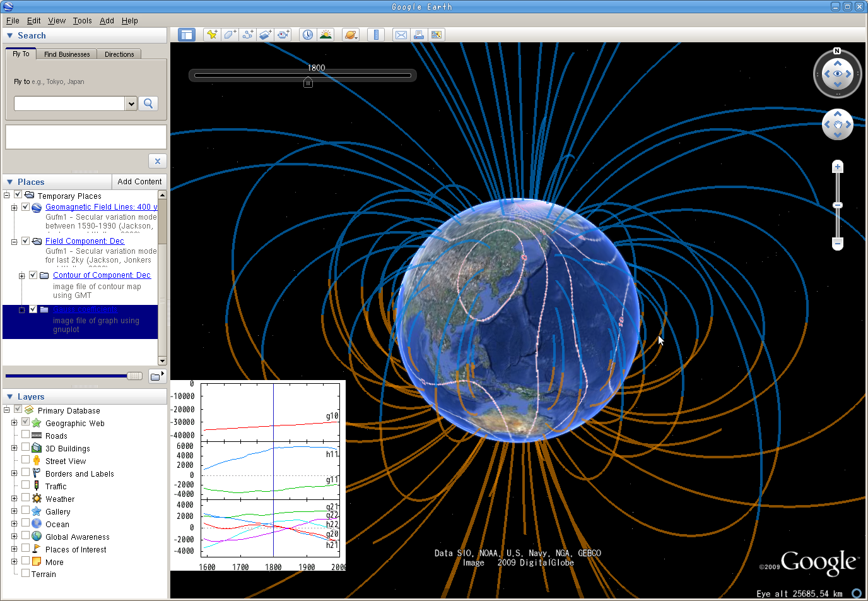Click the Print icon in toolbar
This screenshot has height=601, width=868.
click(x=418, y=35)
